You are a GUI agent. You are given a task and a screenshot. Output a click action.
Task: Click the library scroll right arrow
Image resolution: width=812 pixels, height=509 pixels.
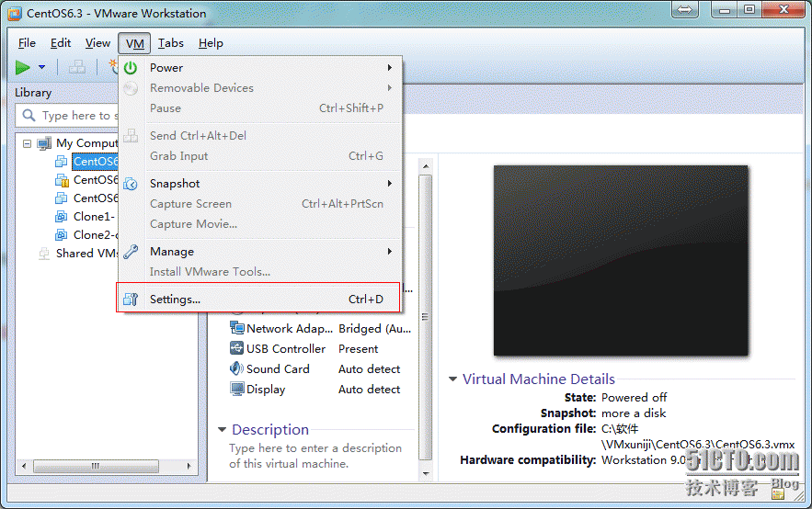click(189, 466)
